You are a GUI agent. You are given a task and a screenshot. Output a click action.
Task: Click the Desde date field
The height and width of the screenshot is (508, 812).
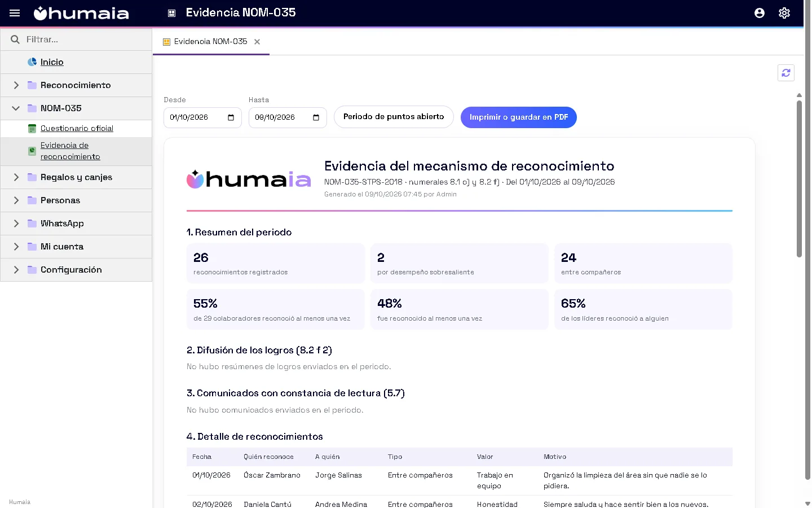202,117
